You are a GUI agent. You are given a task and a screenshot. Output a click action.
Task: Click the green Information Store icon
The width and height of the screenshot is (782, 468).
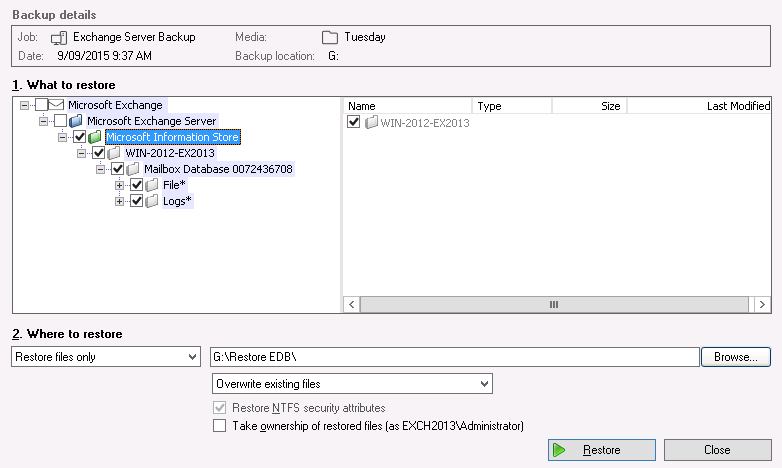[95, 137]
